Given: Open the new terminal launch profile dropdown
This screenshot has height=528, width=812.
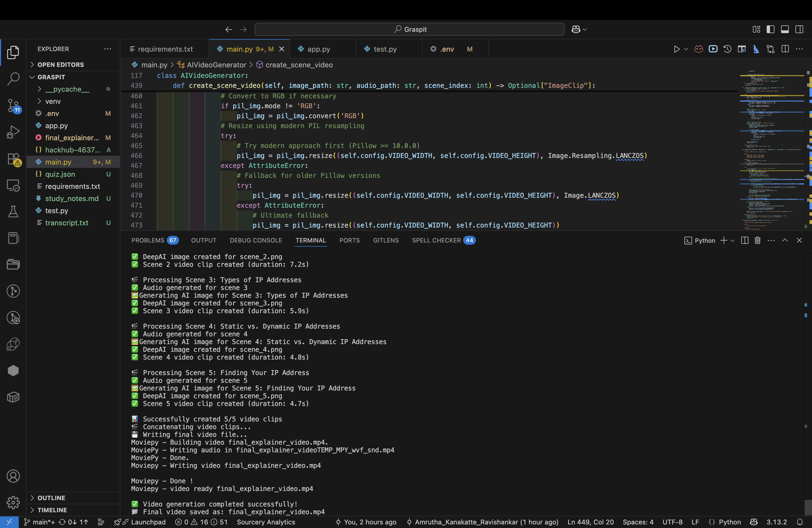Looking at the screenshot, I should click(732, 241).
